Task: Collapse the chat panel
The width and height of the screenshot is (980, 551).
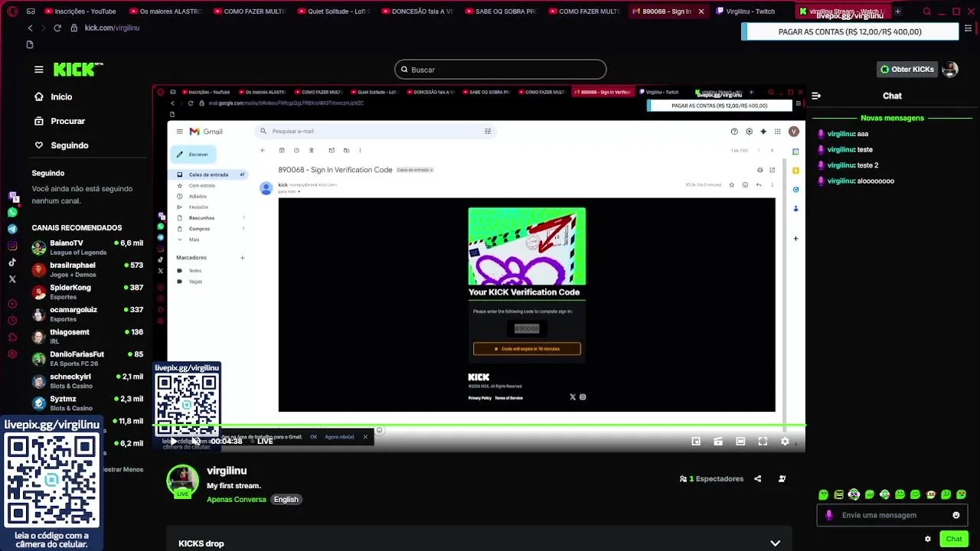Action: coord(816,96)
